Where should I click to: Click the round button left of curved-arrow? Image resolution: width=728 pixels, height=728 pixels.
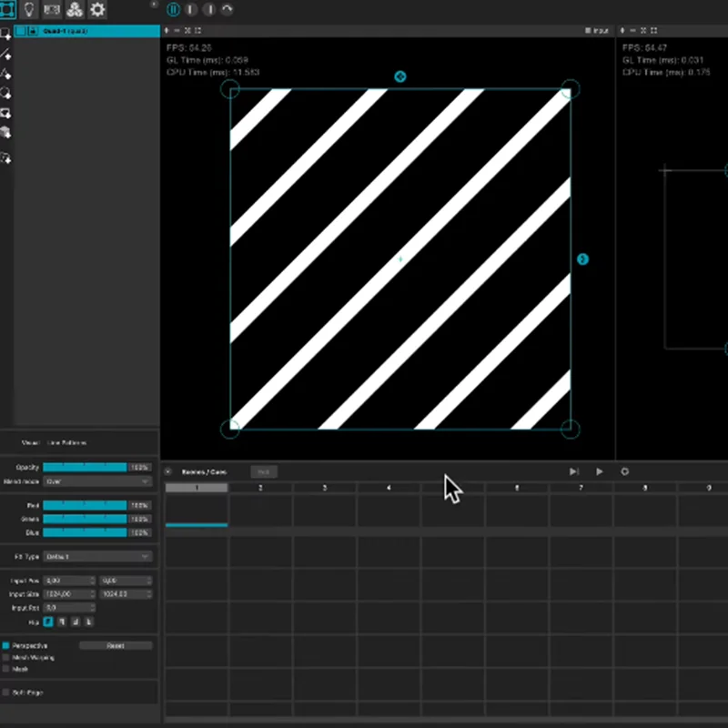(209, 9)
